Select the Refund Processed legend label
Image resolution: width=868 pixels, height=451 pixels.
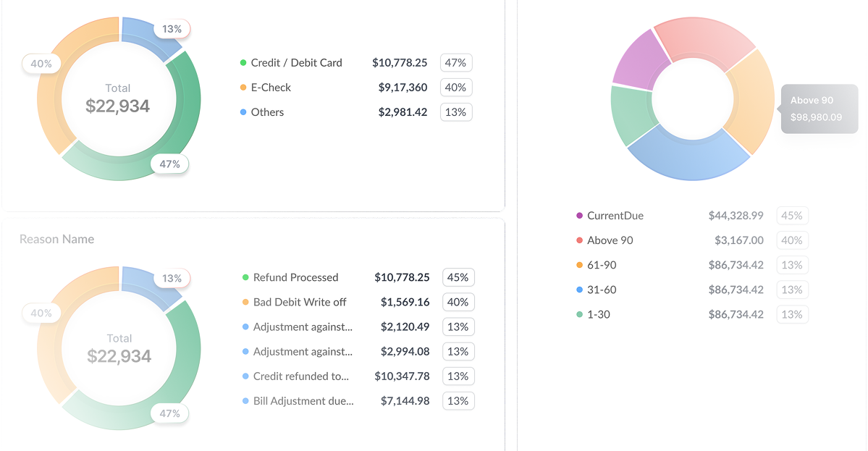295,277
